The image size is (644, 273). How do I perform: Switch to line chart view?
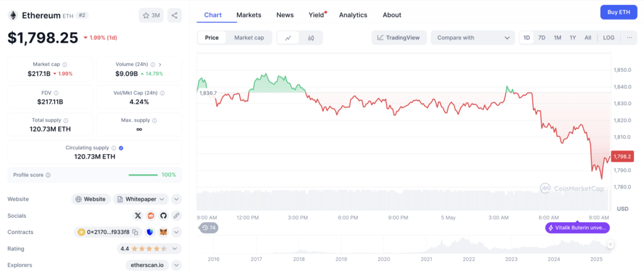[x=288, y=38]
